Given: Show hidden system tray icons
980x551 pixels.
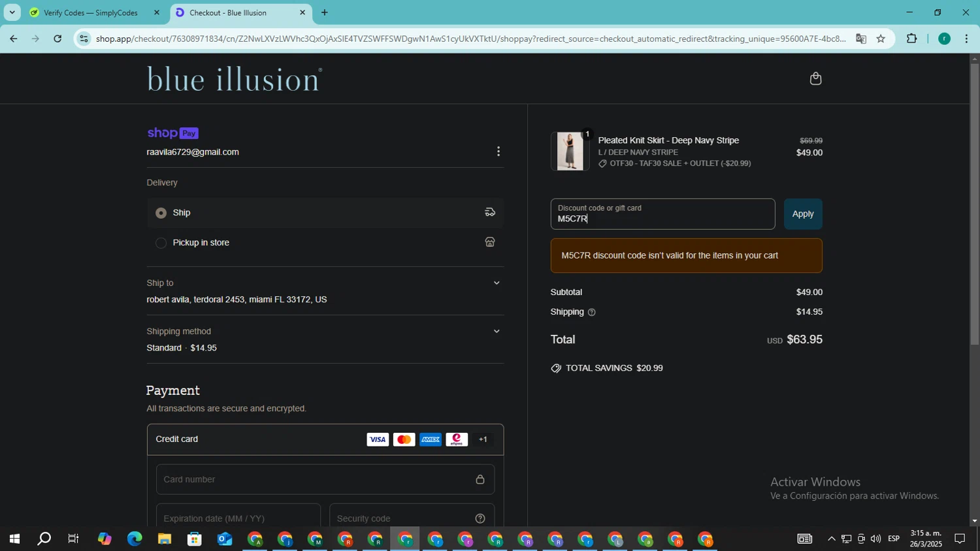Looking at the screenshot, I should pos(831,539).
